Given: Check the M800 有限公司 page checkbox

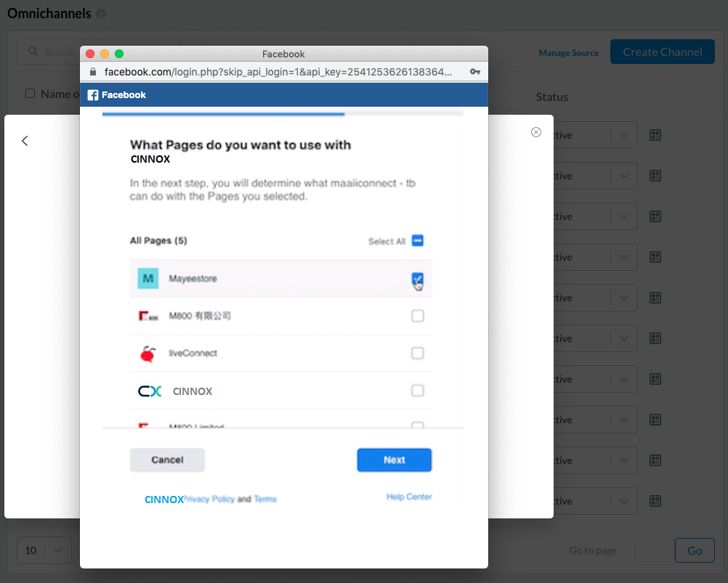Looking at the screenshot, I should 417,316.
